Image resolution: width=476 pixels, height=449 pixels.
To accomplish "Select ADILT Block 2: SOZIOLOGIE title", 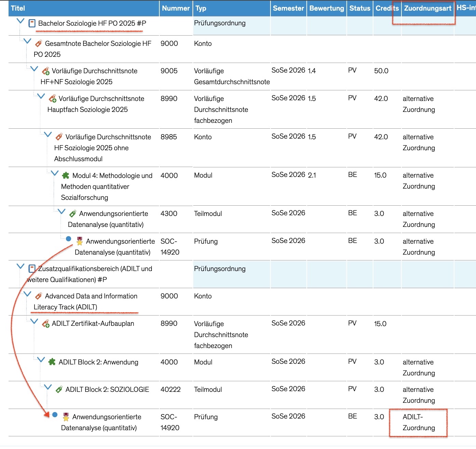I will [x=107, y=389].
